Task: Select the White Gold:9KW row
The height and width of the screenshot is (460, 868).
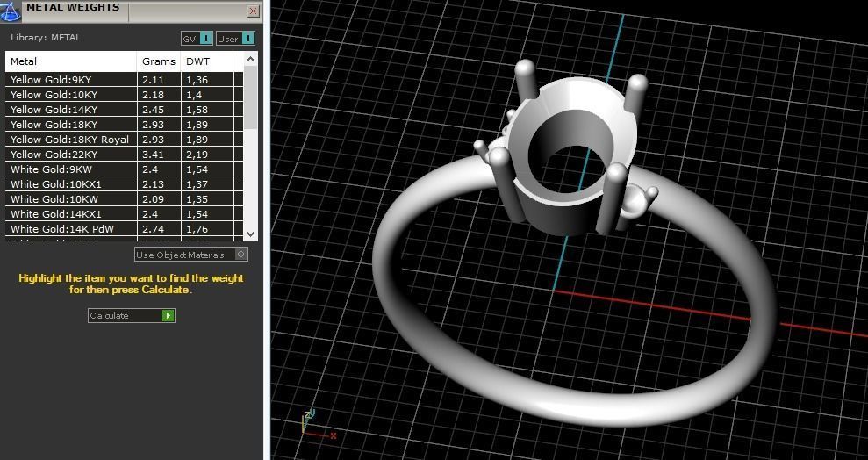Action: tap(124, 169)
